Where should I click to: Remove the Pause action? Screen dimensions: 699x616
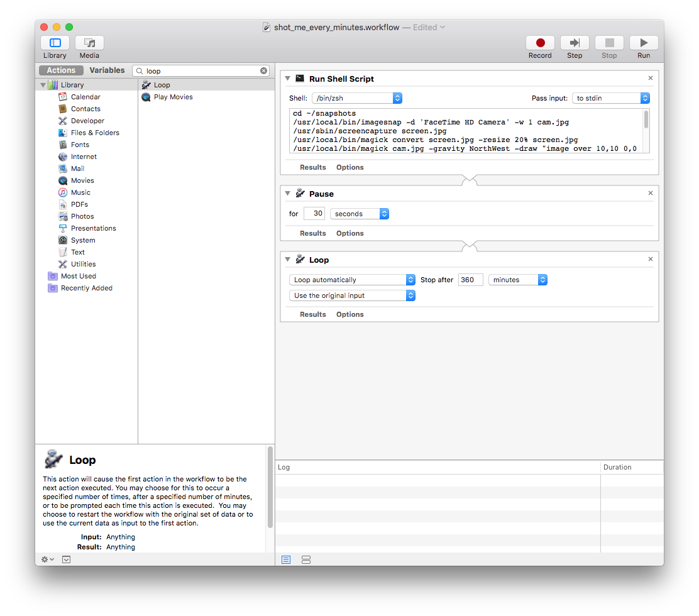coord(651,193)
